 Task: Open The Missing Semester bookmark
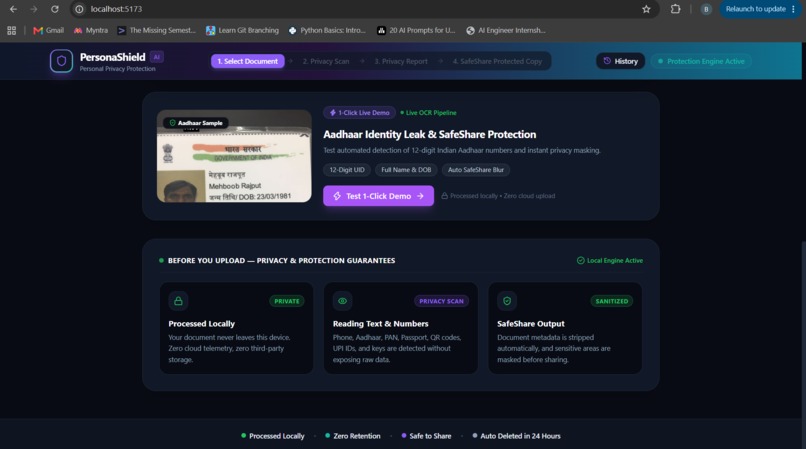[156, 30]
